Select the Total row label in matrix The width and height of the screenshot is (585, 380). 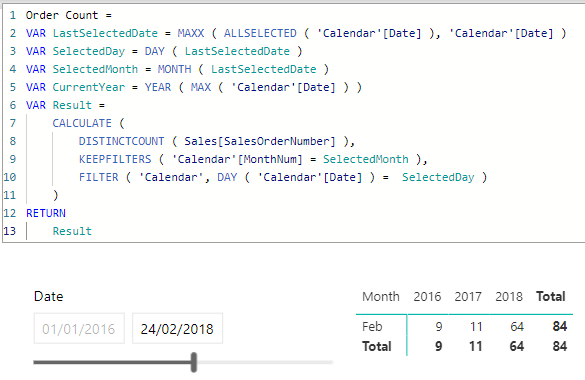pyautogui.click(x=376, y=346)
